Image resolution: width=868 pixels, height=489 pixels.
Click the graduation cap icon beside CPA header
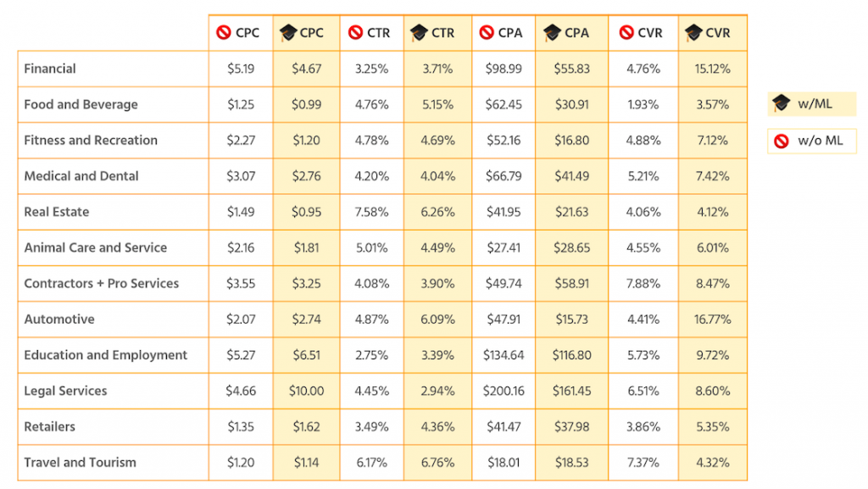pos(552,33)
